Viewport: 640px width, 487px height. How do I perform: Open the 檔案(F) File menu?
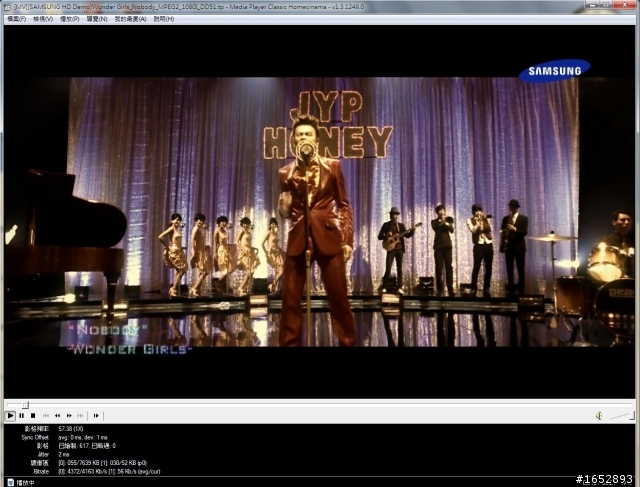[16, 19]
